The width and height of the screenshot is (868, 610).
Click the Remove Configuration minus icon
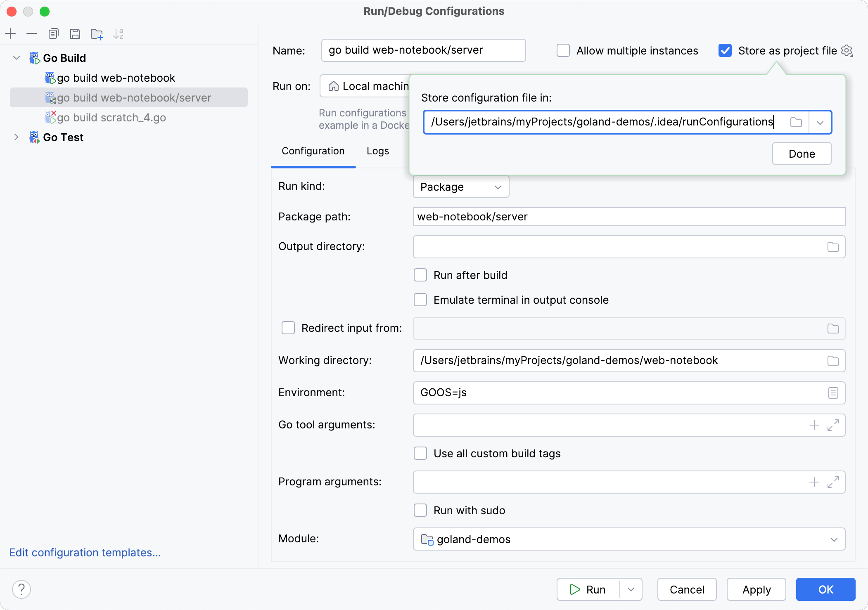(x=32, y=33)
